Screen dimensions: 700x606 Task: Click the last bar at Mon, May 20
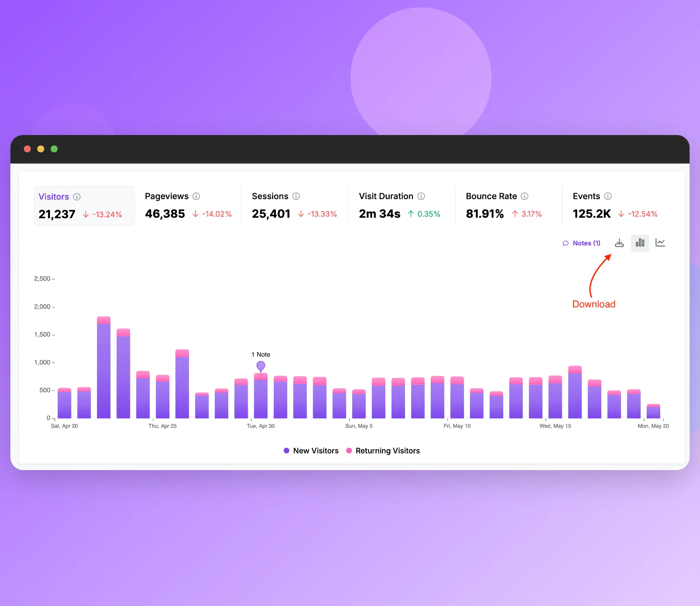[x=653, y=411]
